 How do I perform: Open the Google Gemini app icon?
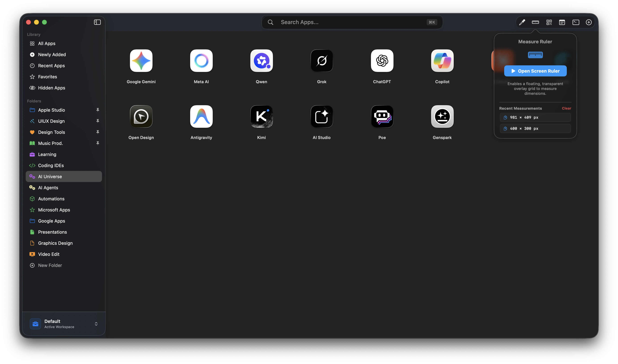(141, 61)
